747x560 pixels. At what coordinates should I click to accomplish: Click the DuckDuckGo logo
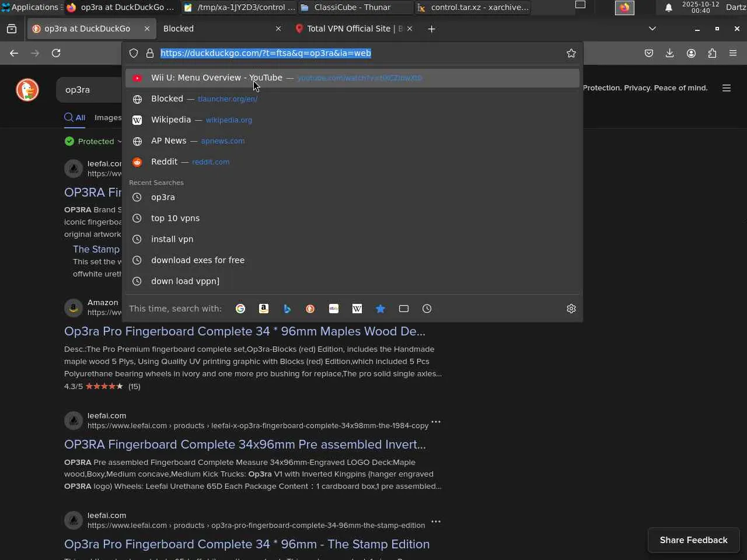click(27, 90)
